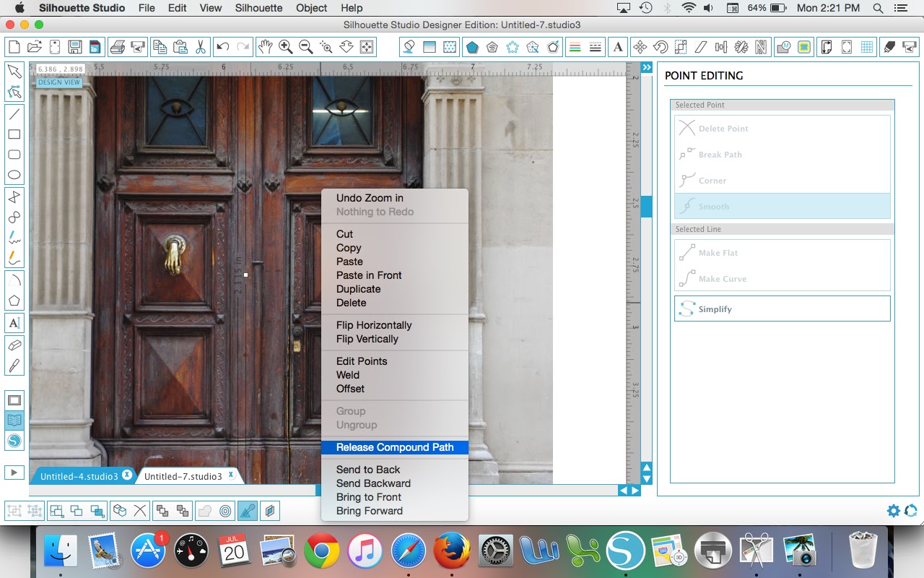Image resolution: width=924 pixels, height=578 pixels.
Task: Choose Release Compound Path from context menu
Action: coord(395,447)
